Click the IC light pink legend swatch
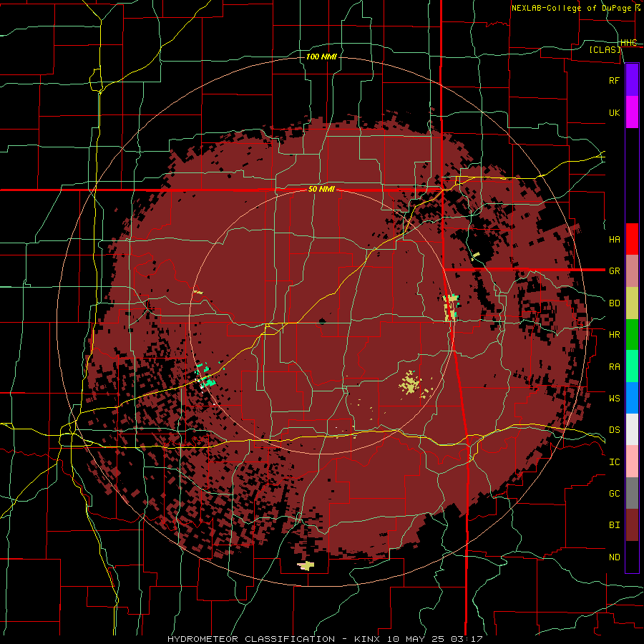The width and height of the screenshot is (644, 644). pyautogui.click(x=632, y=462)
